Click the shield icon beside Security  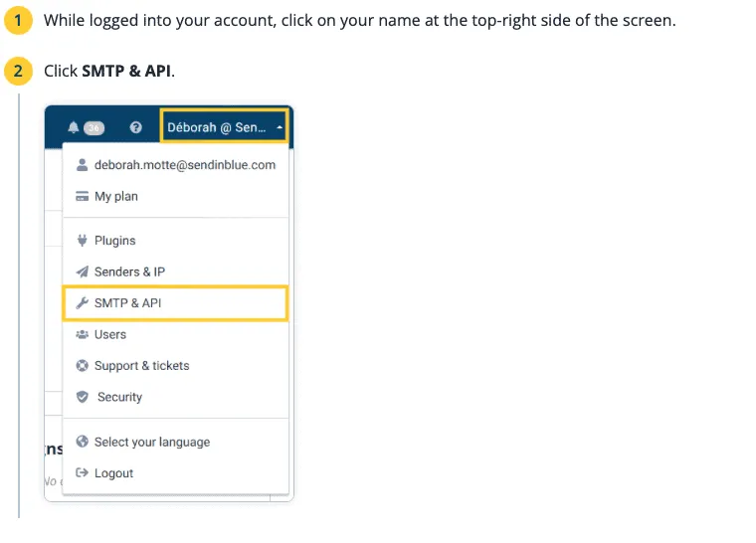click(x=82, y=397)
